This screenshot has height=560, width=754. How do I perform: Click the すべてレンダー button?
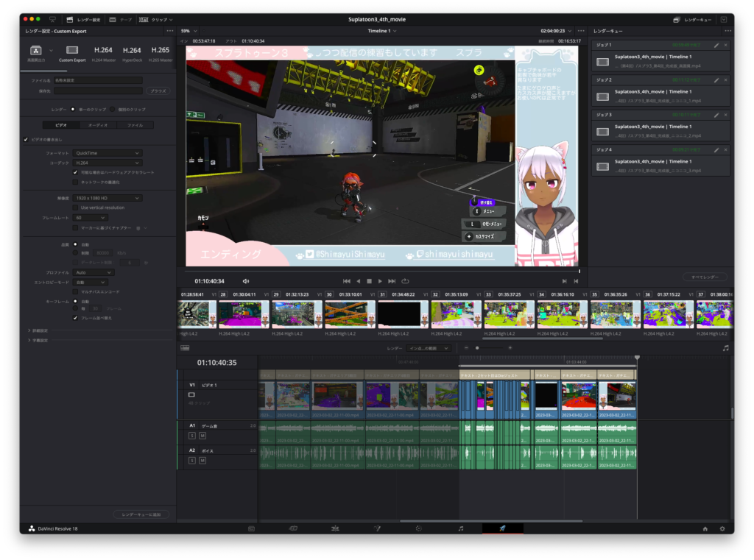coord(705,277)
